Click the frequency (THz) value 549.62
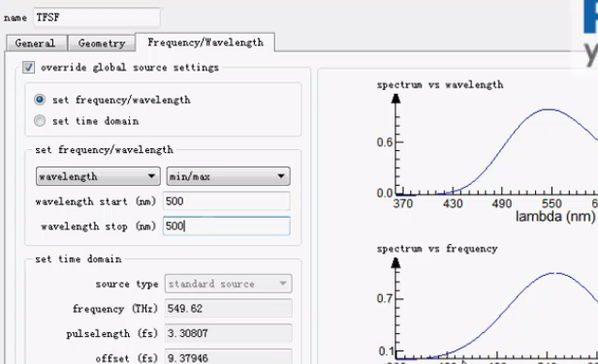 click(229, 309)
